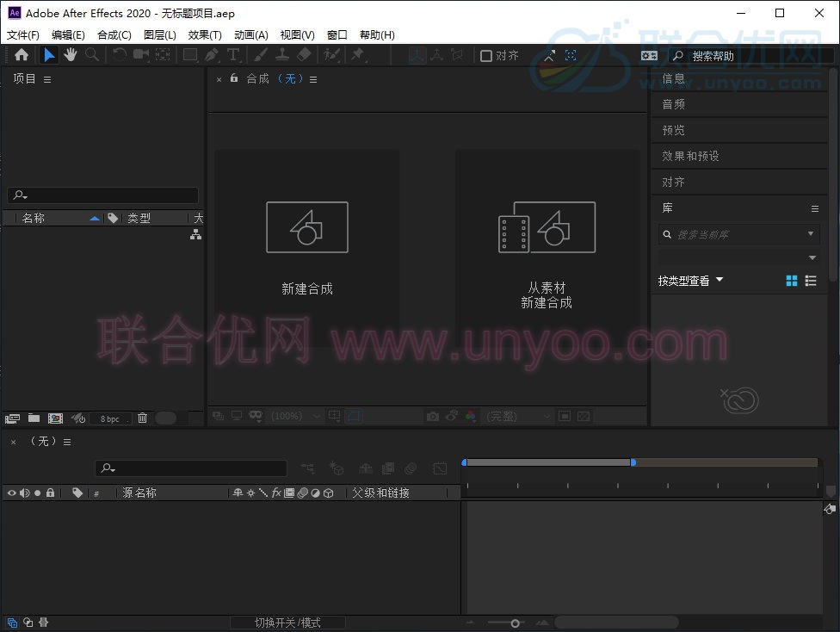
Task: Click 从素材 新建合成 card
Action: click(x=547, y=248)
